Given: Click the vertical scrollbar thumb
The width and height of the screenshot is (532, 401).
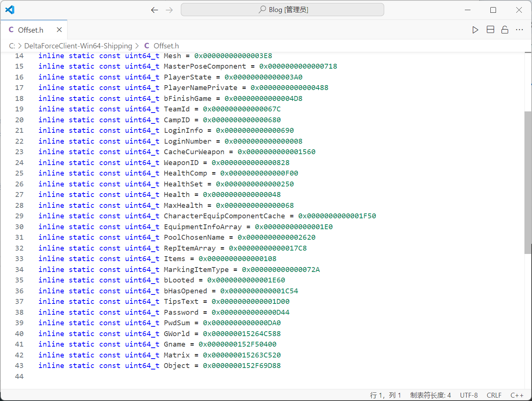Looking at the screenshot, I should 528,182.
